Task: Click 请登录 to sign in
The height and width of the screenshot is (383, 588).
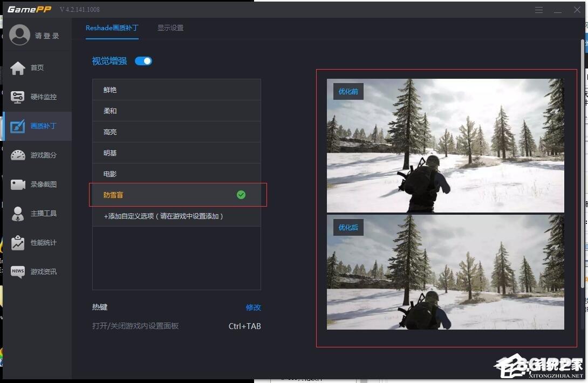Action: point(47,36)
